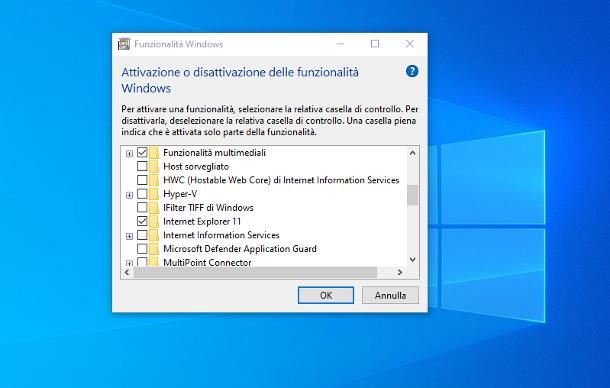610x388 pixels.
Task: Click the horizontal scrollbar right arrow
Action: (400, 272)
